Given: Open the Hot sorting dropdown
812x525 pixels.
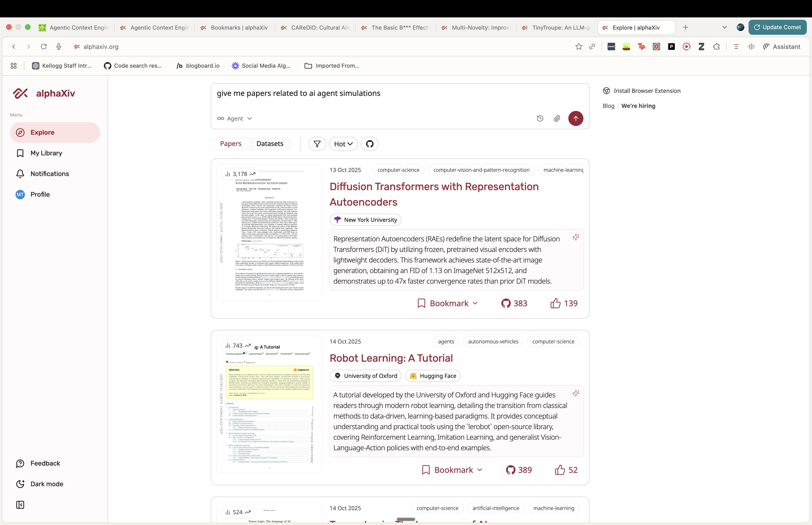Looking at the screenshot, I should tap(343, 144).
